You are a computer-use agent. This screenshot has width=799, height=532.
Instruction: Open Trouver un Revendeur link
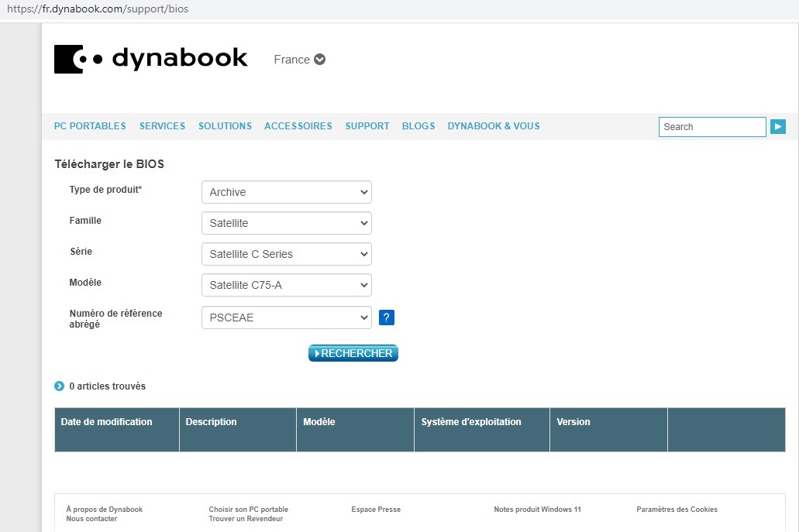point(246,519)
